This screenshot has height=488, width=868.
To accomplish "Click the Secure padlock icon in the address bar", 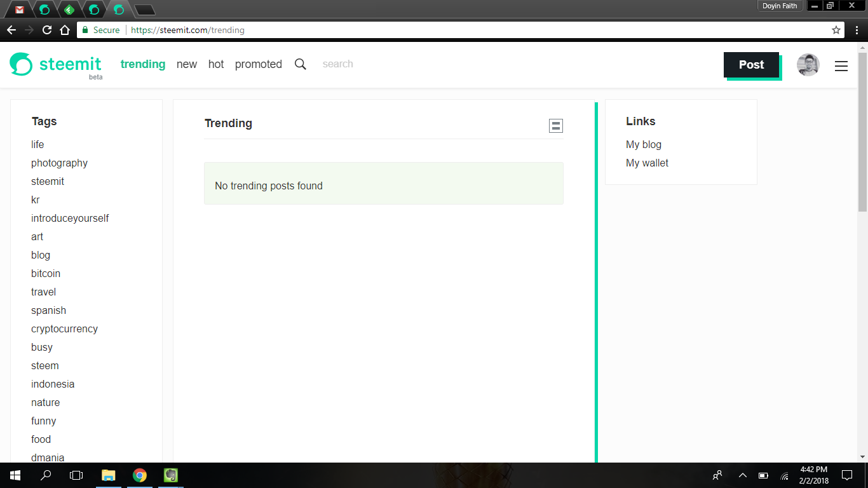I will click(85, 29).
